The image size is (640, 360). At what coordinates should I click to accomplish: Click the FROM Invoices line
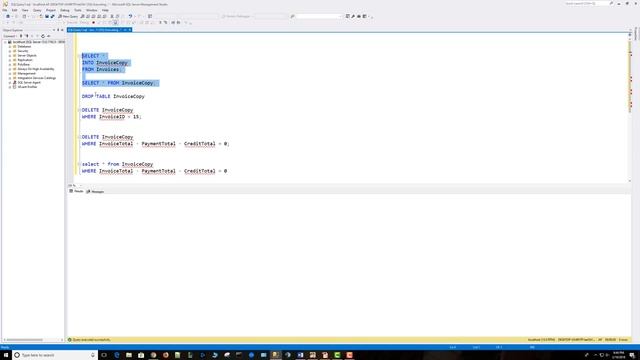(101, 69)
